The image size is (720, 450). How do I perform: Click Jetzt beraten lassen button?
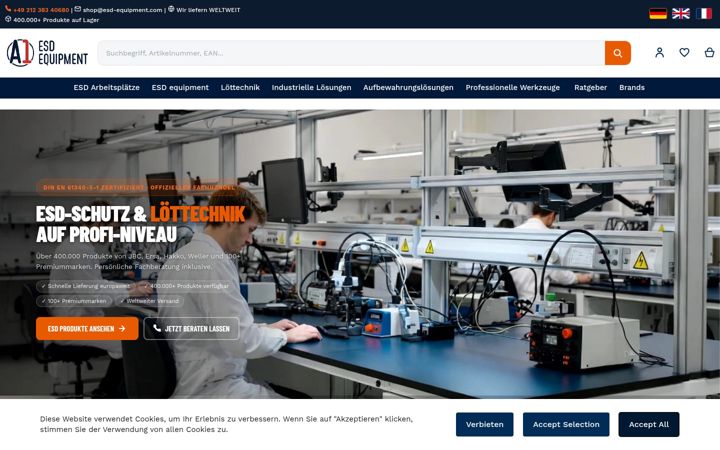(191, 328)
